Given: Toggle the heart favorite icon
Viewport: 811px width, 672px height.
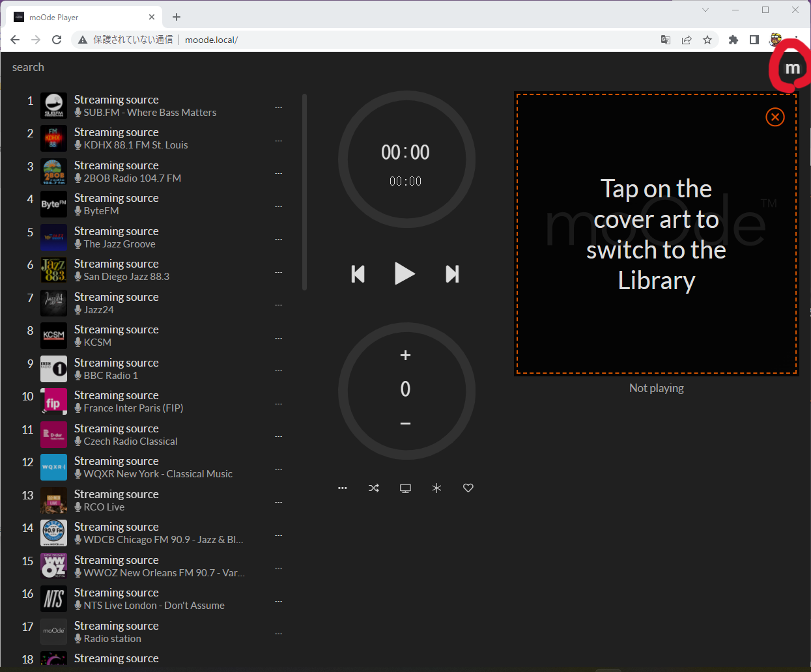Looking at the screenshot, I should click(468, 488).
